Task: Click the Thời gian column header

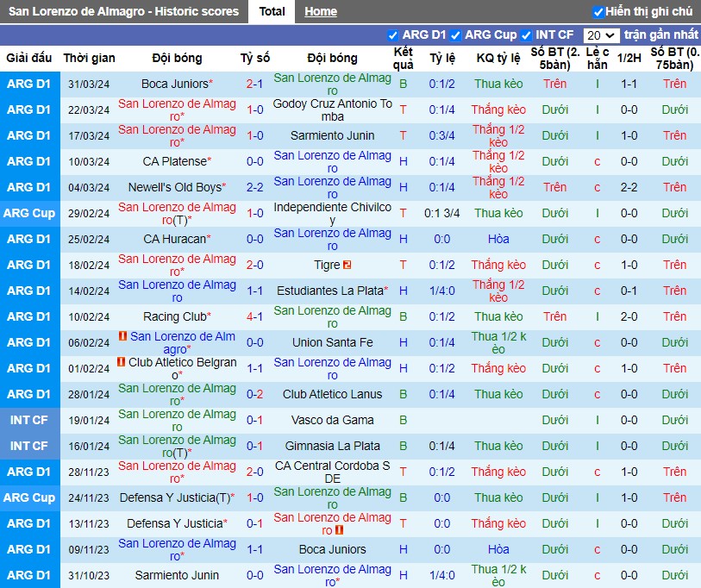Action: [x=89, y=58]
